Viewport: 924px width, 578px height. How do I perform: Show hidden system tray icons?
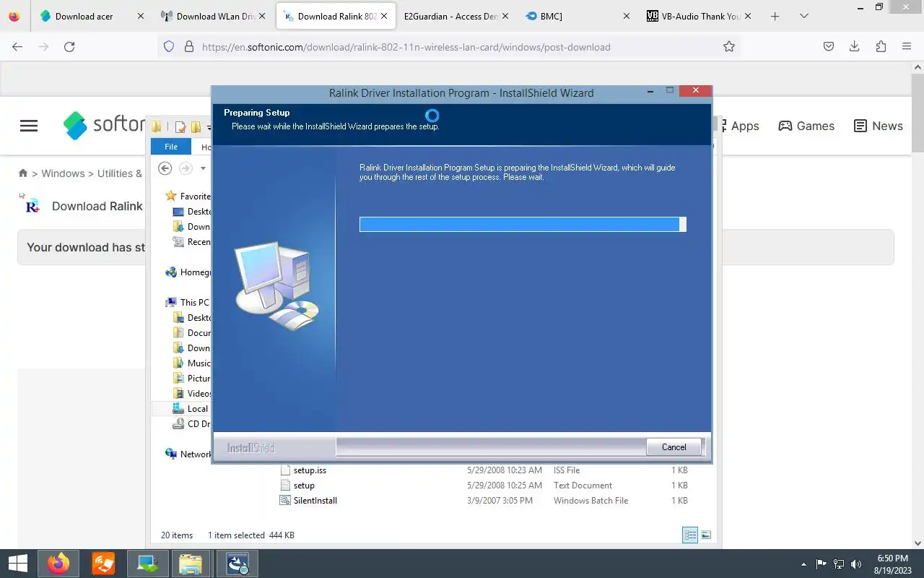click(804, 564)
